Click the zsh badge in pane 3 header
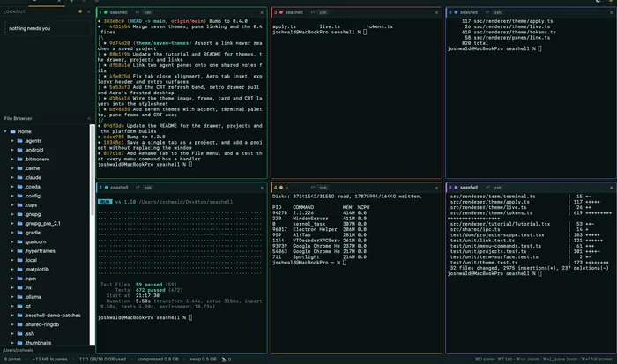Image resolution: width=617 pixels, height=364 pixels. pyautogui.click(x=323, y=12)
